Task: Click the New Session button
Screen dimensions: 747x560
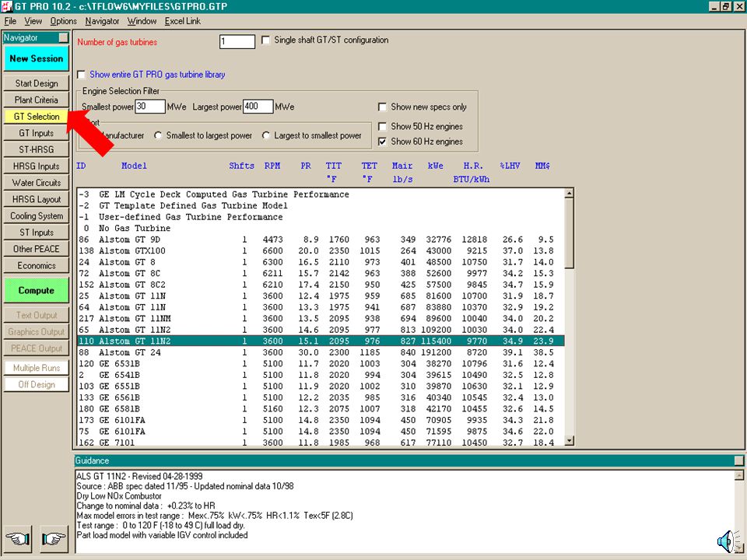Action: 37,58
